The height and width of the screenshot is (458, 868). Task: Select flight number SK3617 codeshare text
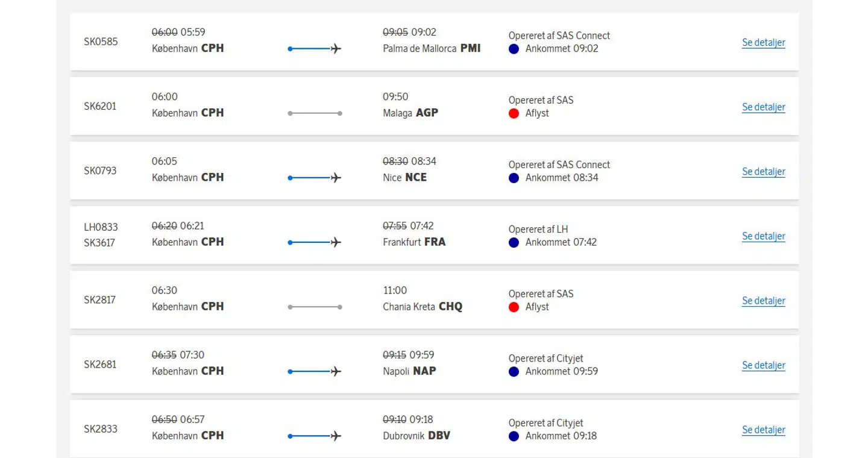[100, 242]
